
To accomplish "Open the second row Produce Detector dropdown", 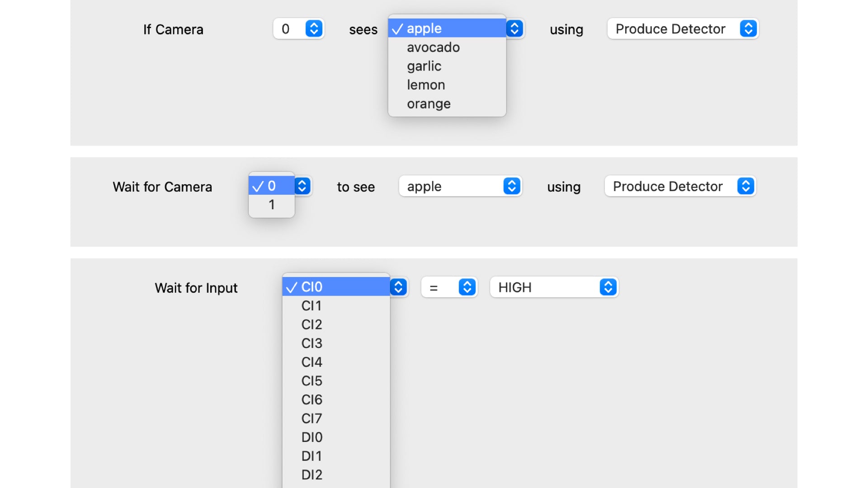I will pos(680,186).
